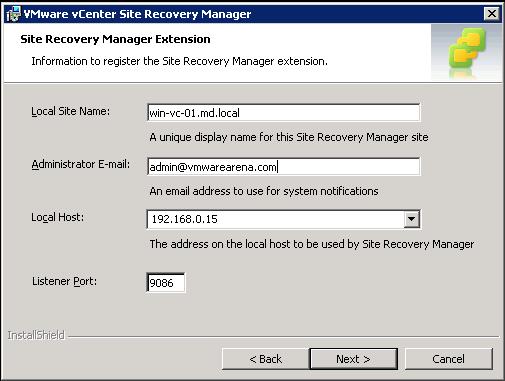Click text 'A unique display name for this Site Recovery Manager site'
The width and height of the screenshot is (505, 381).
point(289,137)
